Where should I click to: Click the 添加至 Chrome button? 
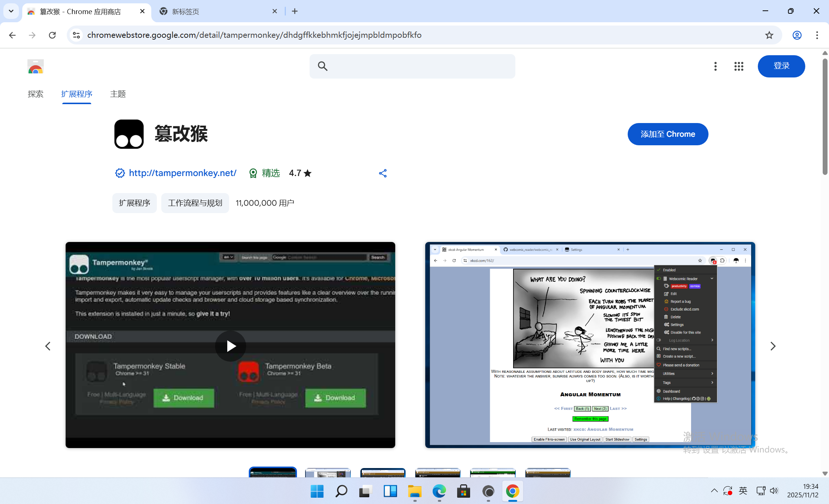click(668, 134)
